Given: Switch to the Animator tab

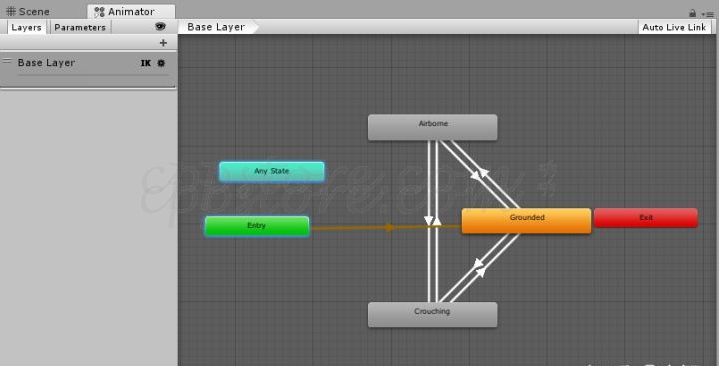Looking at the screenshot, I should 131,11.
